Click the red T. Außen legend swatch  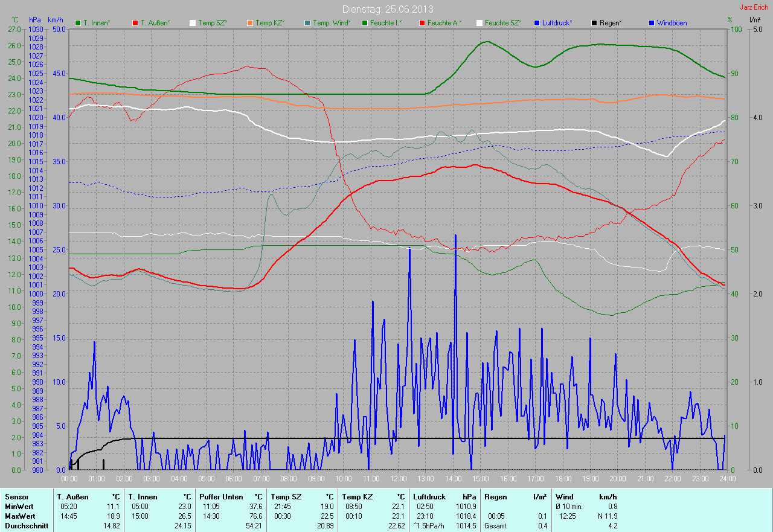pos(135,23)
